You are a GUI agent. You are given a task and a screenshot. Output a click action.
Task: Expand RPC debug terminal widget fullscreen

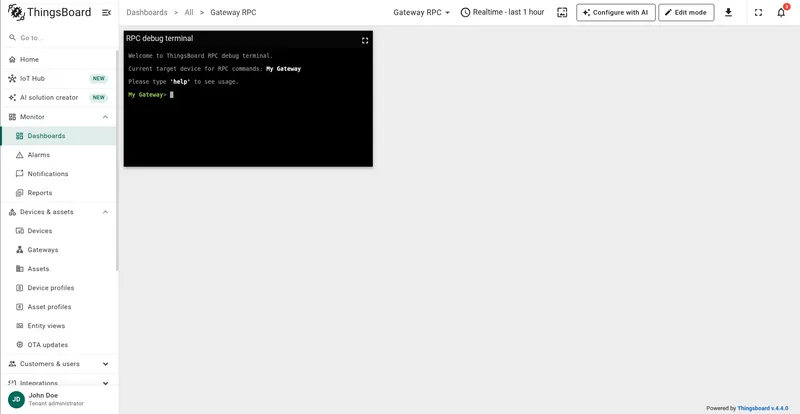pos(365,40)
